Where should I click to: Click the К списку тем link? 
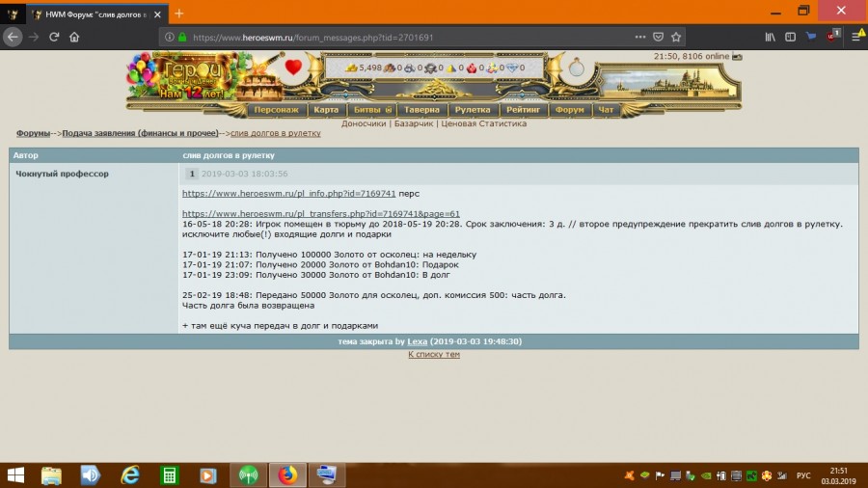click(x=434, y=354)
